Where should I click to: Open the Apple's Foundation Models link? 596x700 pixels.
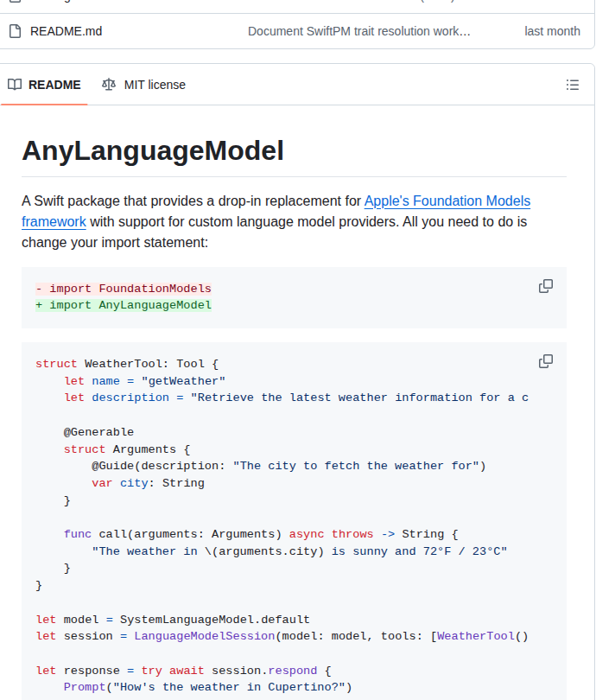447,200
